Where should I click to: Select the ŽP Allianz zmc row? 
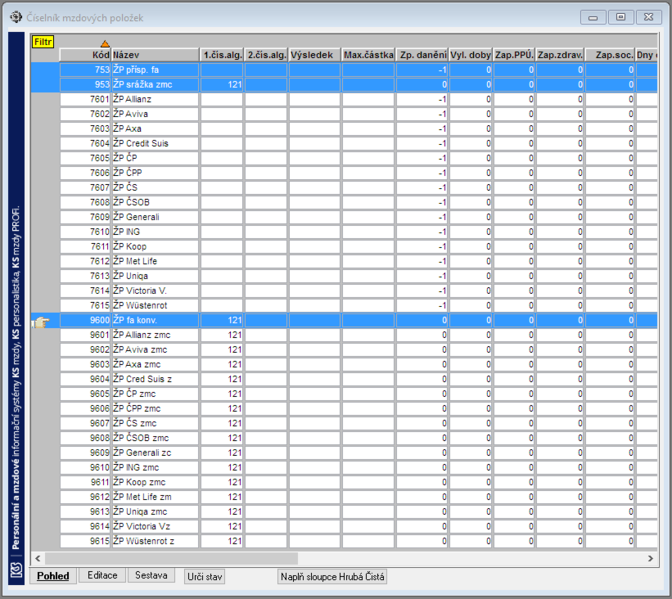tap(344, 335)
